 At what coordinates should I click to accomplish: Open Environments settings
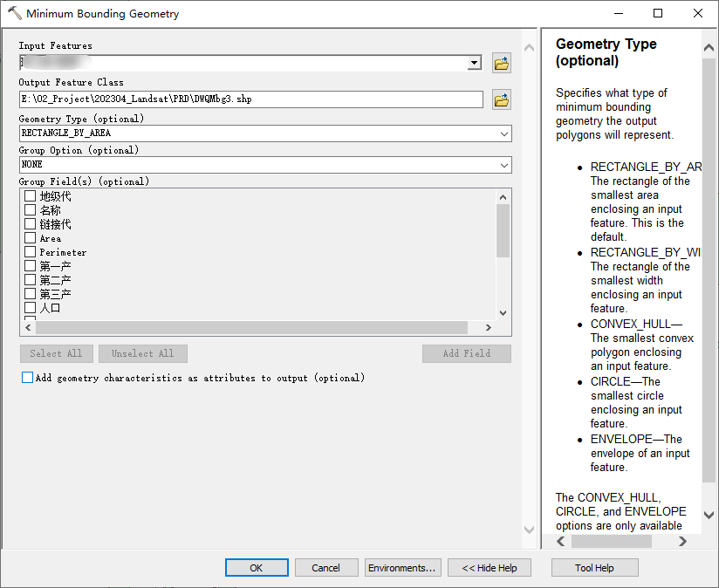tap(402, 567)
